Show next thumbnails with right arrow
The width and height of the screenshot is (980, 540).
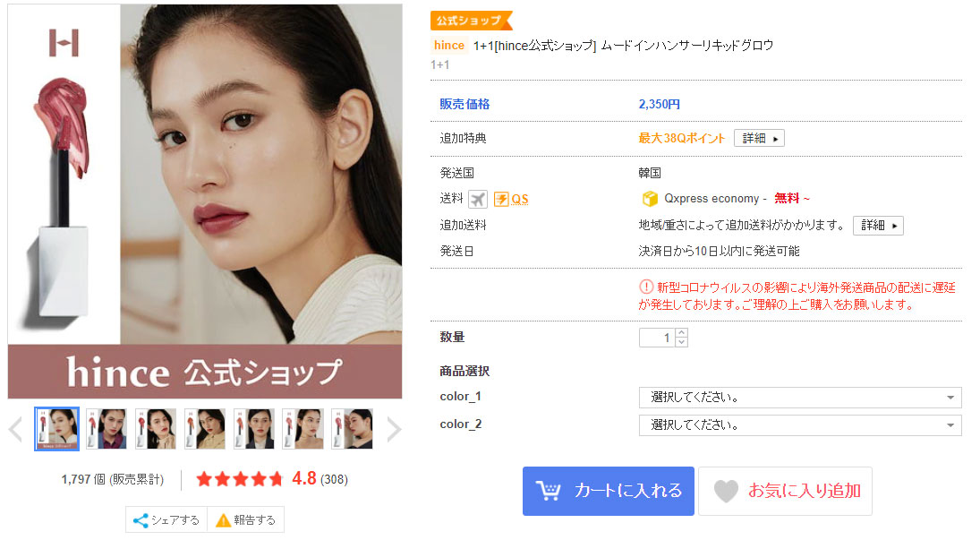pos(393,429)
